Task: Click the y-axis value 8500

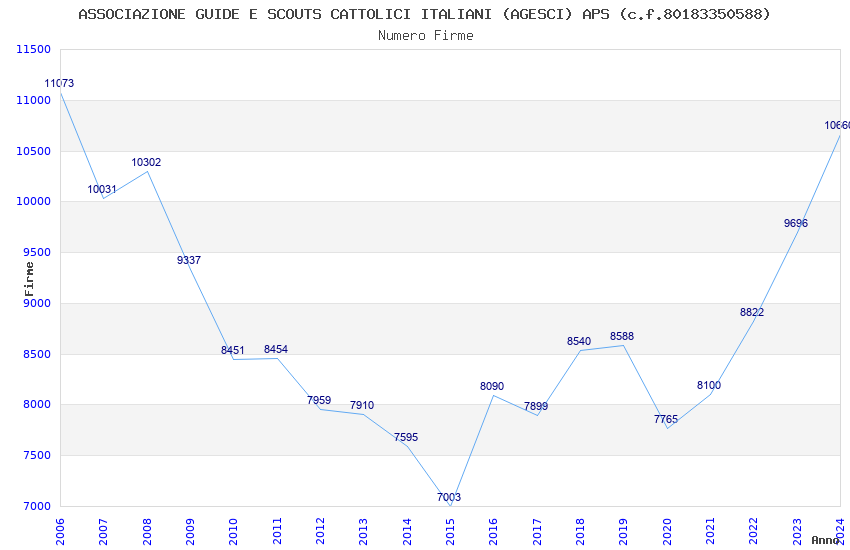Action: pos(36,354)
